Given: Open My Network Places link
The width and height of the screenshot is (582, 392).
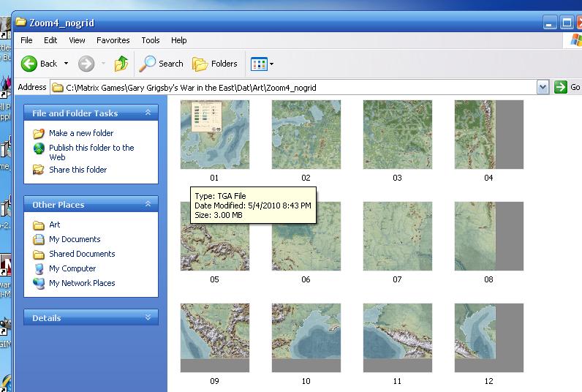Looking at the screenshot, I should [82, 283].
